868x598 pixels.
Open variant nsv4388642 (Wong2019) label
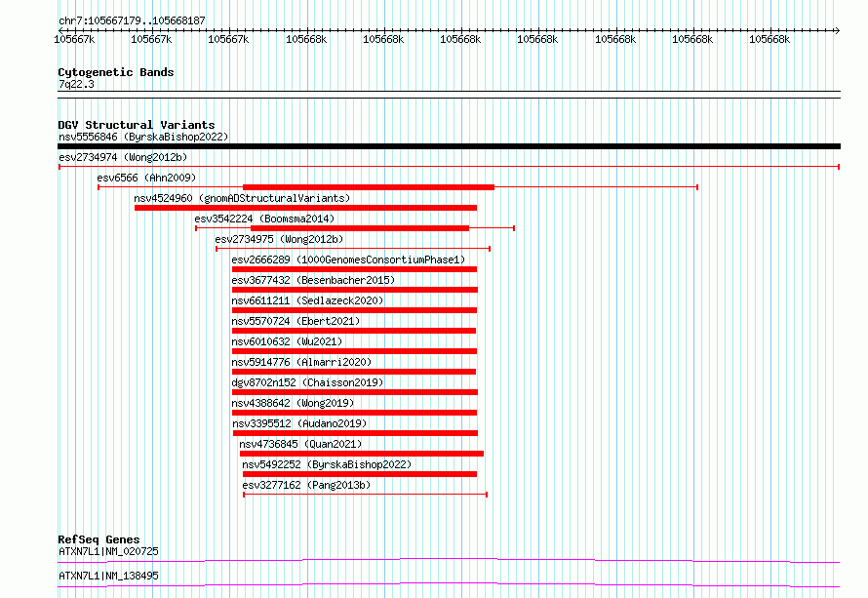tap(293, 403)
